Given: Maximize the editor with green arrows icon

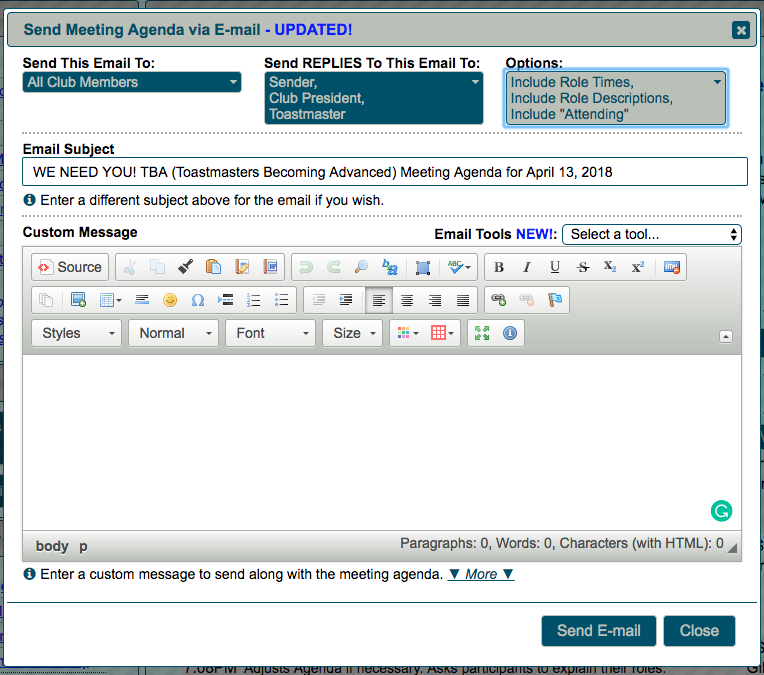Looking at the screenshot, I should tap(482, 333).
